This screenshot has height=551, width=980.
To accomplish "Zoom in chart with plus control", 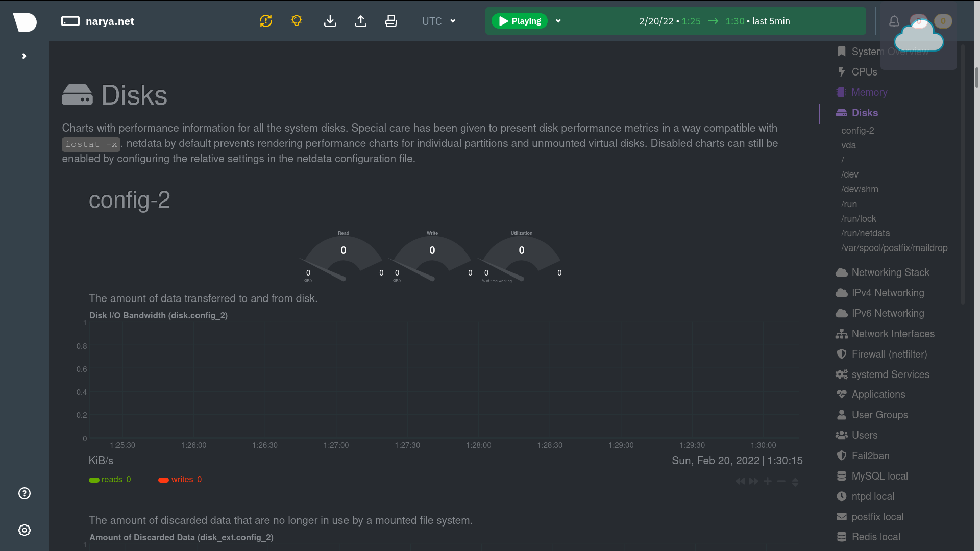I will pos(767,481).
